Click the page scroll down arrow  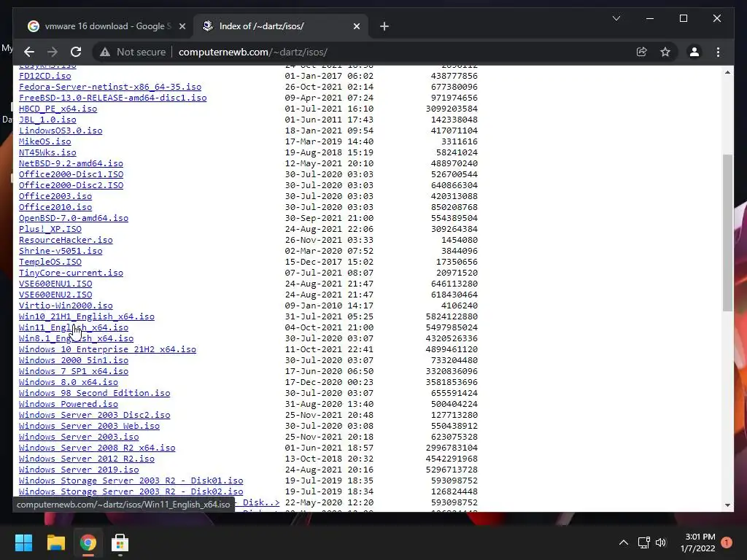click(727, 505)
